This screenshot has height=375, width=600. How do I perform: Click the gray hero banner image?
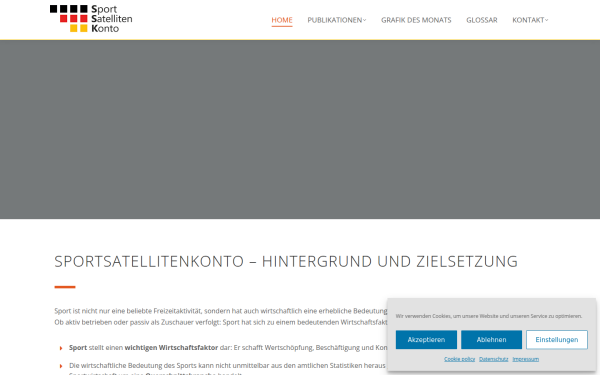tap(300, 129)
